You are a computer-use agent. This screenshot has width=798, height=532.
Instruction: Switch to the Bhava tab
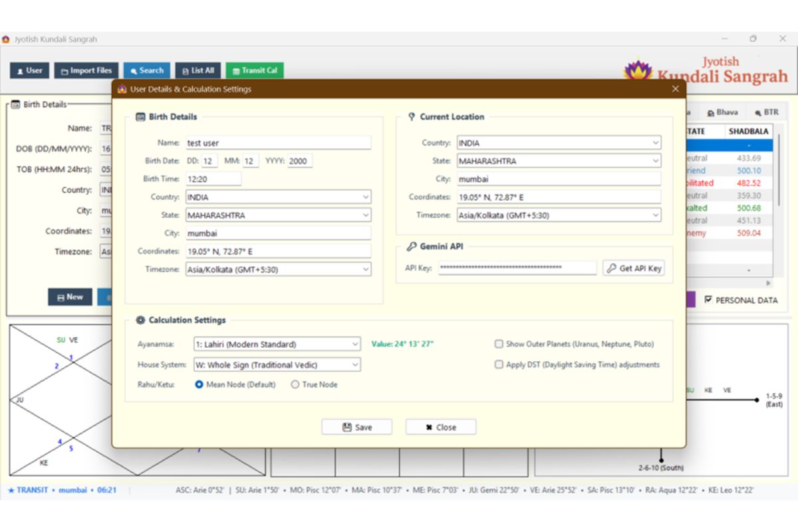(x=722, y=112)
